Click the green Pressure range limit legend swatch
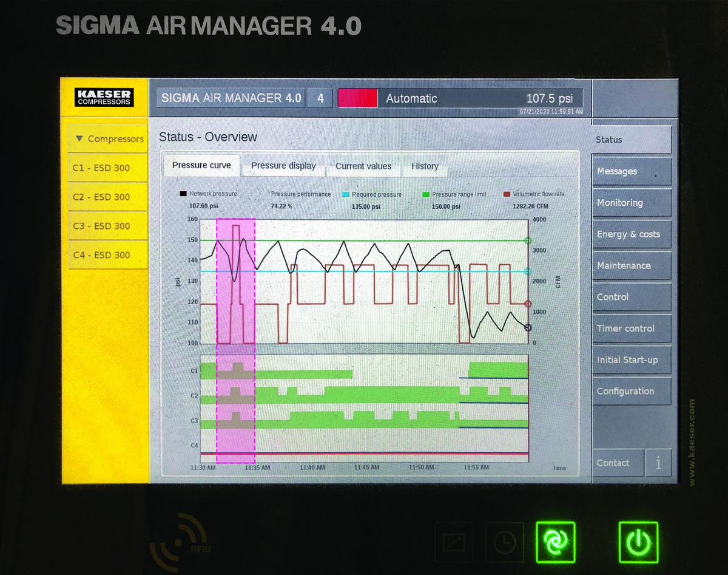Screen dimensions: 728x575 tap(426, 194)
